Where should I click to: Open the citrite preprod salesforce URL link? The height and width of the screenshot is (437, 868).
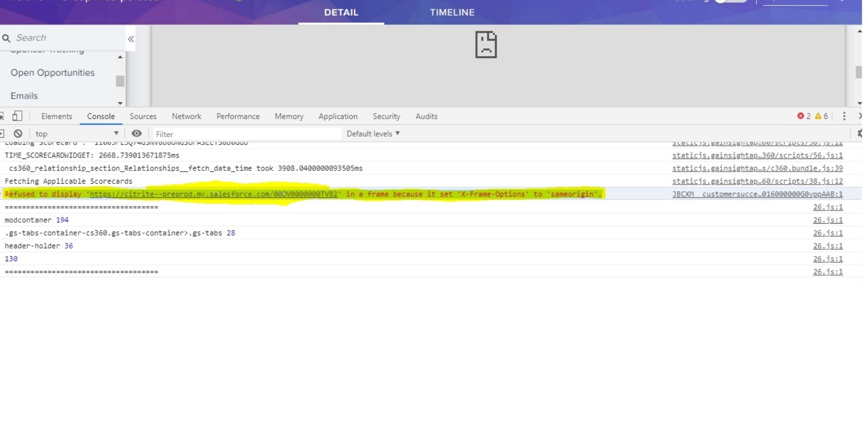pos(214,194)
